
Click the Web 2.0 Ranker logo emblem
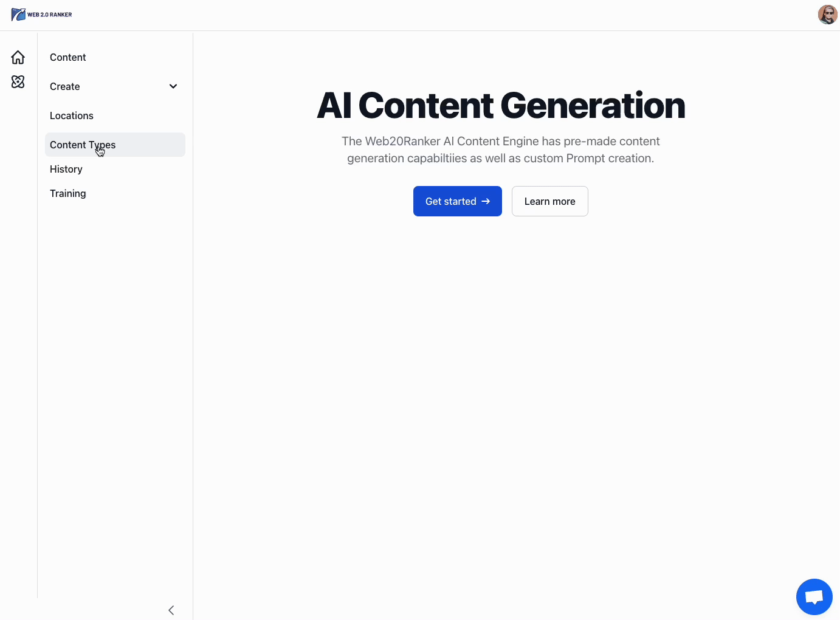click(x=18, y=15)
